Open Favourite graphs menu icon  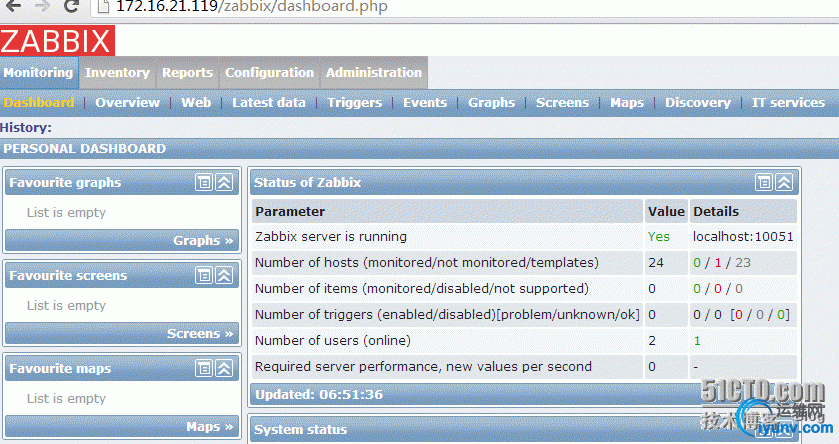point(204,182)
